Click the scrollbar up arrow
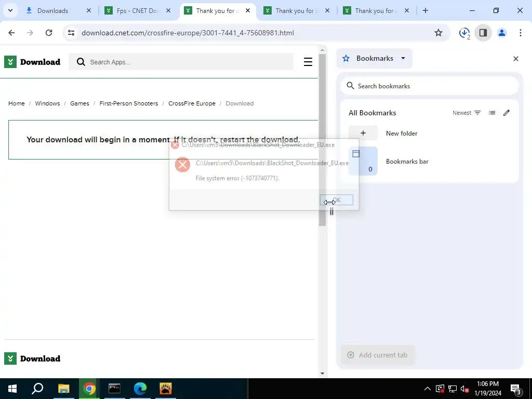532x399 pixels. 322,50
